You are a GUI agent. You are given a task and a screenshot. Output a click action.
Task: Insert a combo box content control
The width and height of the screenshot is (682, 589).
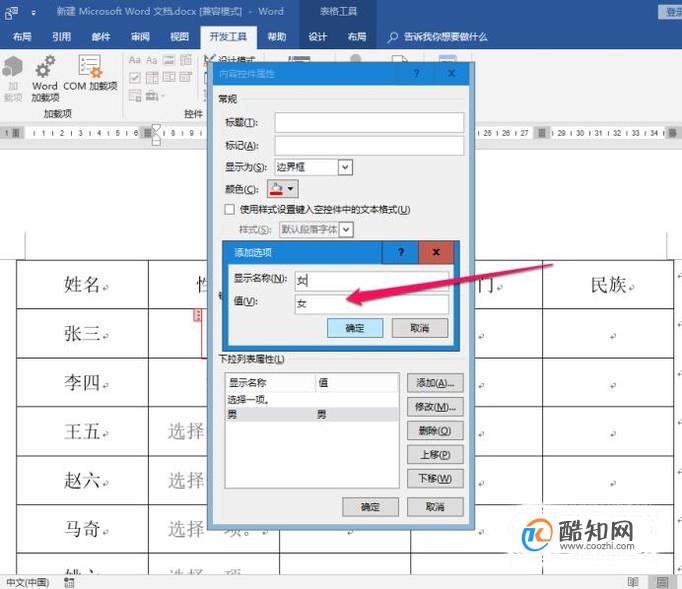click(x=152, y=77)
